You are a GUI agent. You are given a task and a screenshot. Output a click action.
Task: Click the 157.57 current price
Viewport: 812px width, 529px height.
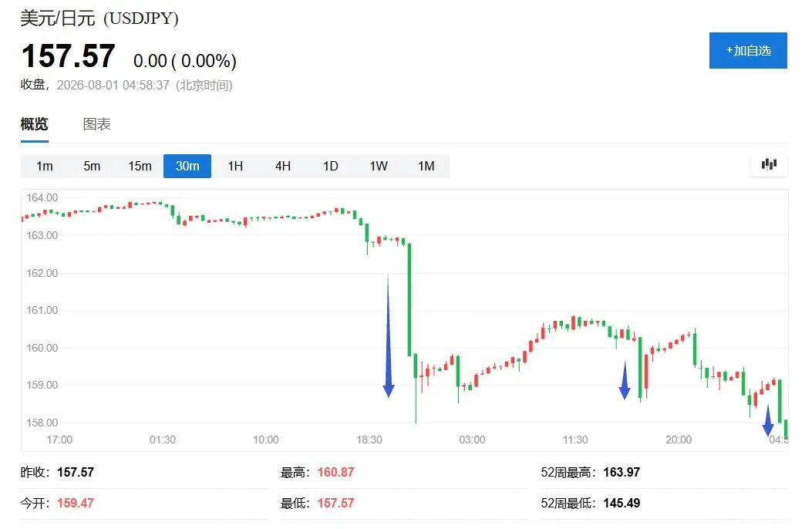tap(69, 56)
